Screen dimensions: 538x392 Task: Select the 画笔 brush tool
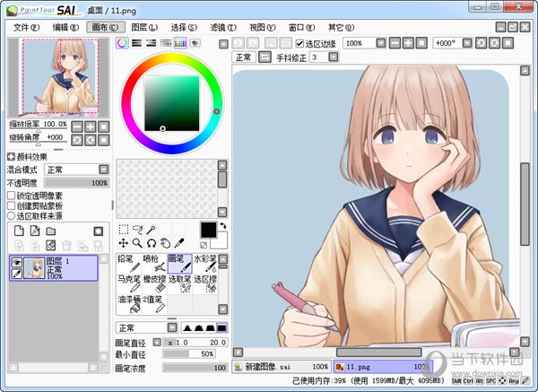coord(179,264)
